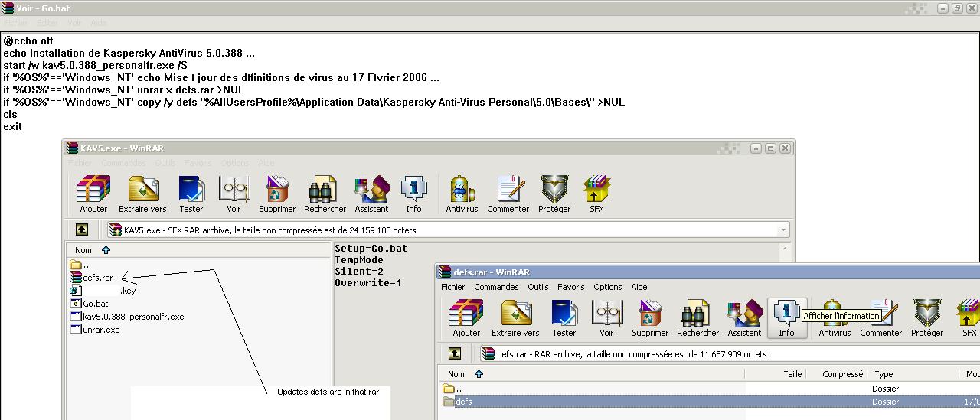Click Ajouter in the defs.rar WinRAR toolbar
This screenshot has height=420, width=980.
pos(466,318)
